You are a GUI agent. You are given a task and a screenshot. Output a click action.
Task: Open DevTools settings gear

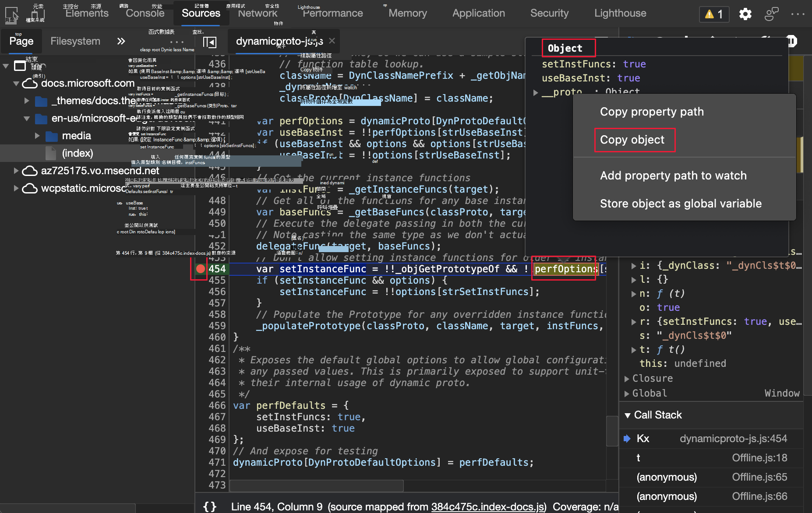pyautogui.click(x=745, y=14)
